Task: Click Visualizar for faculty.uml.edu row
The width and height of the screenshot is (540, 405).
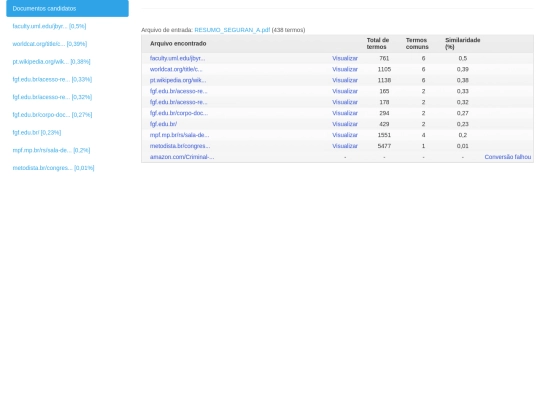Action: pos(345,58)
